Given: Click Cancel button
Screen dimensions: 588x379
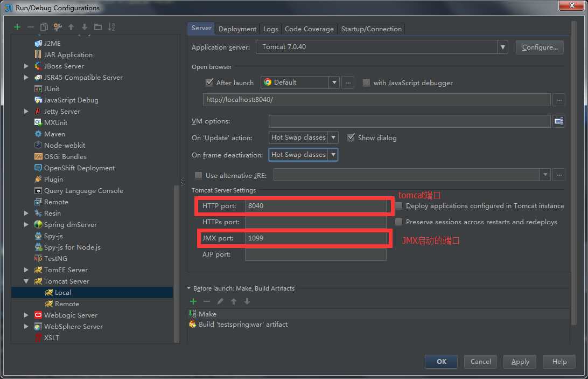Looking at the screenshot, I should pos(480,361).
